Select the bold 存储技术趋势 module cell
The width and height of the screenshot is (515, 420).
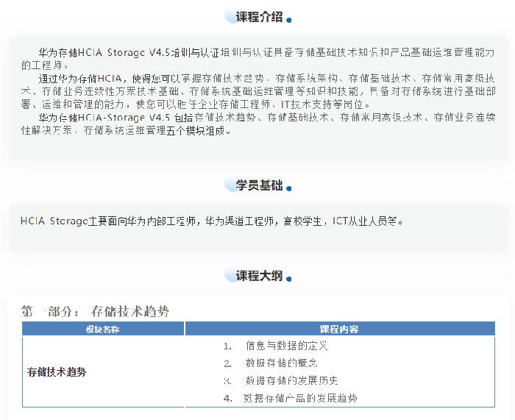pyautogui.click(x=57, y=372)
